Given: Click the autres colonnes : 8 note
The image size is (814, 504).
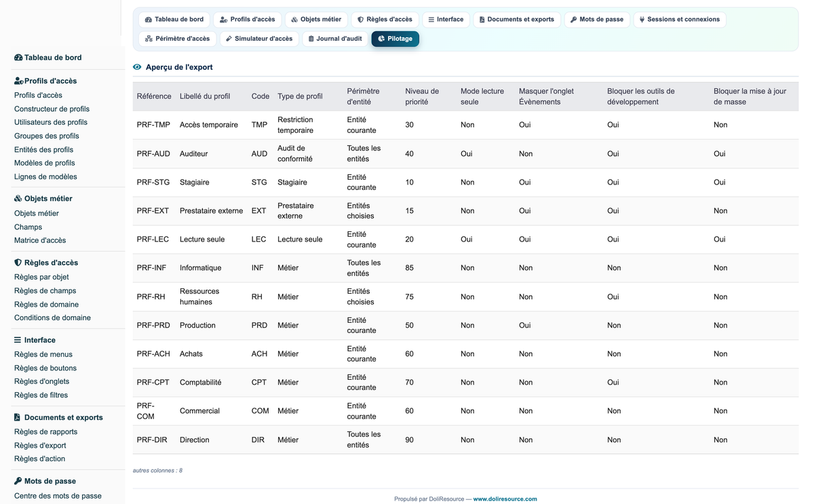Looking at the screenshot, I should pos(157,470).
